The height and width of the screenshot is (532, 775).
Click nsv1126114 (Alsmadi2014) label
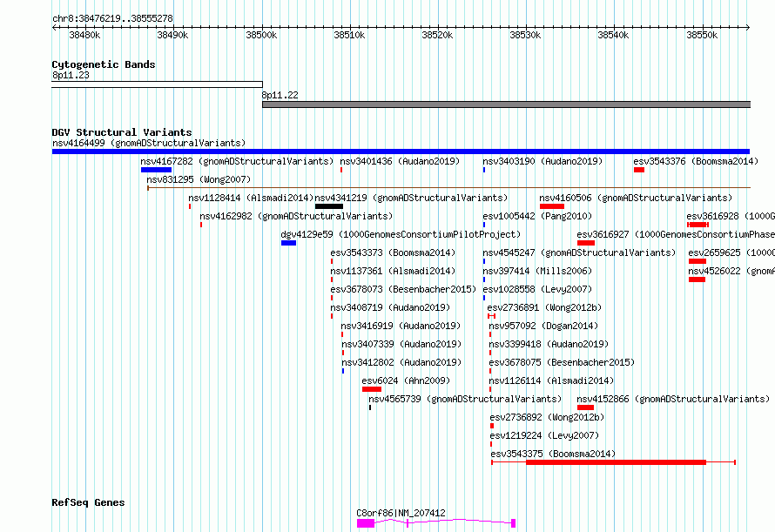(x=551, y=380)
